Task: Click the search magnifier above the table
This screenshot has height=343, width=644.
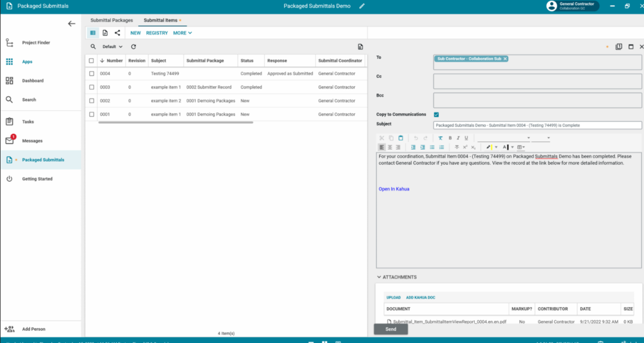Action: pyautogui.click(x=93, y=47)
